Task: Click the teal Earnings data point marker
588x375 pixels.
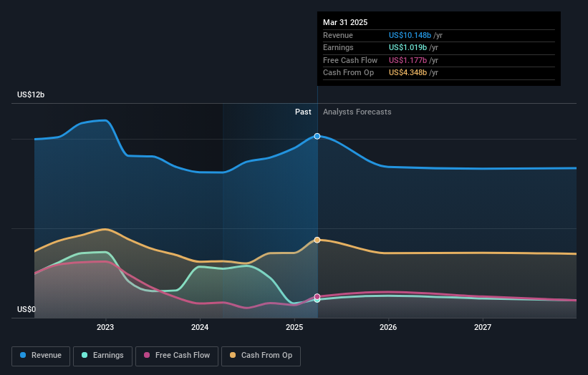Action: pos(317,300)
